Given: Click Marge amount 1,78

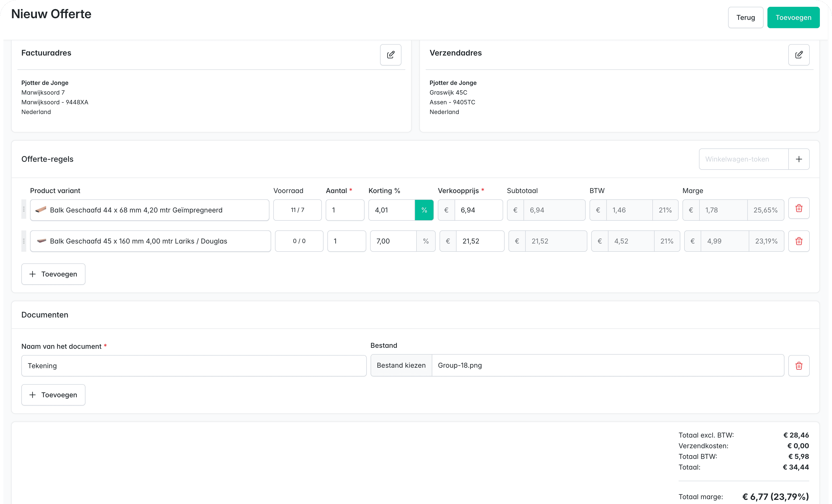Looking at the screenshot, I should (723, 210).
